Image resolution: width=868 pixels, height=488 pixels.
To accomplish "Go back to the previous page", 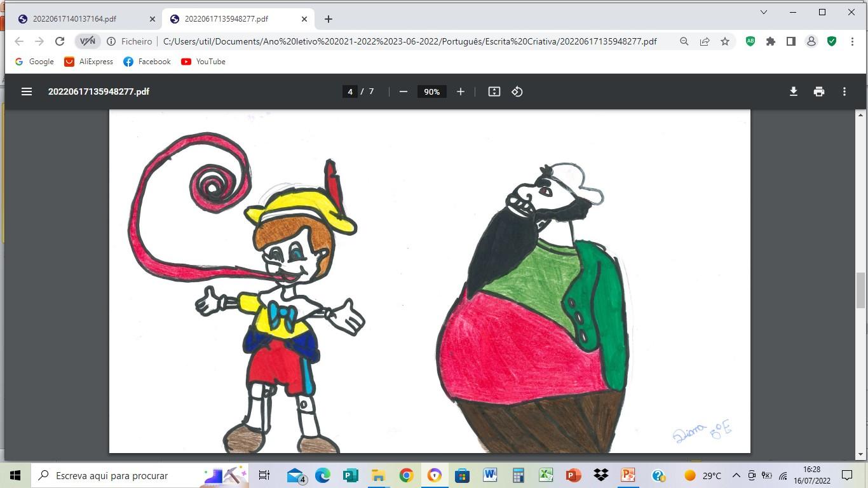I will 19,41.
